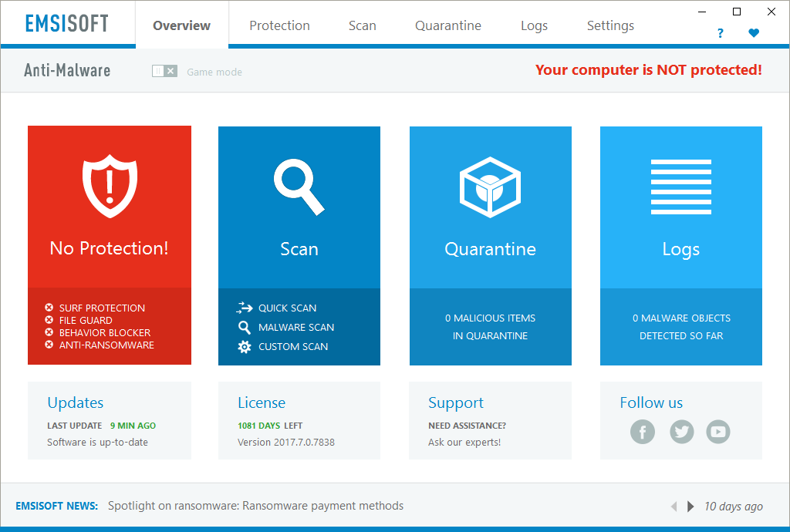Click the No Protection shield icon
Screen dimensions: 790x532
point(110,187)
